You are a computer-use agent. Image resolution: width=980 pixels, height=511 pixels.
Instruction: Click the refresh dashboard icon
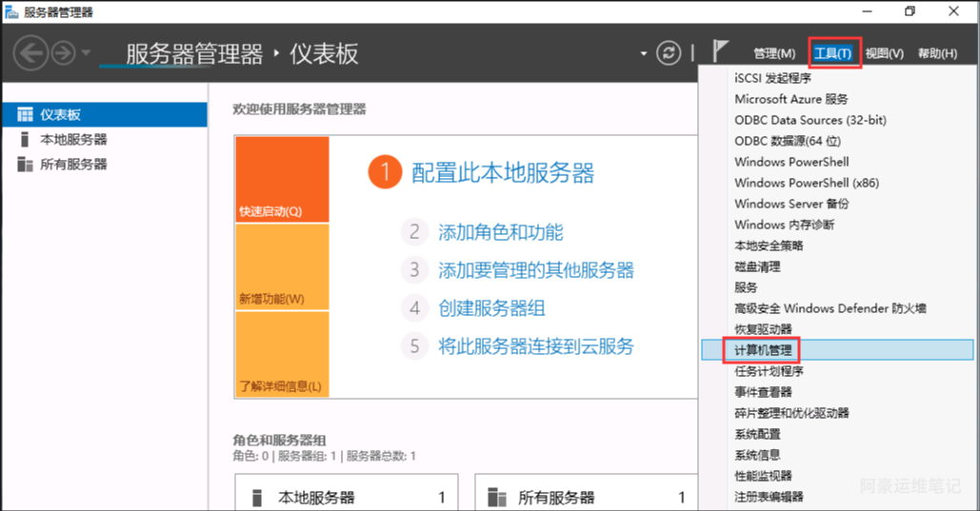click(x=670, y=52)
